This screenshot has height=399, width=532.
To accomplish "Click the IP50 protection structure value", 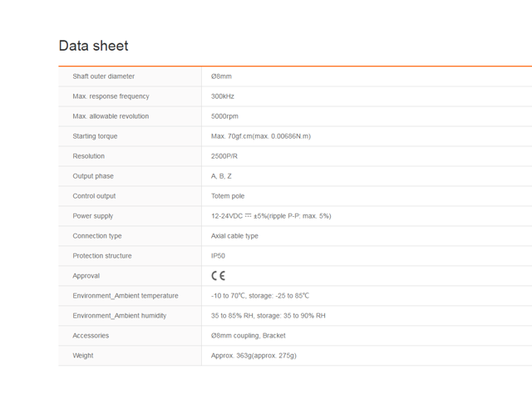I will tap(218, 256).
